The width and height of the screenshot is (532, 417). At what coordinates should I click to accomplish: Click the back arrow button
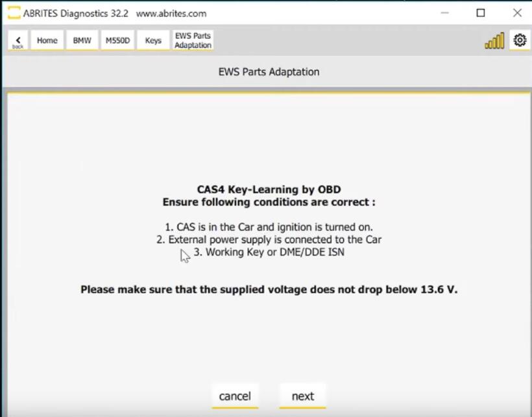18,40
